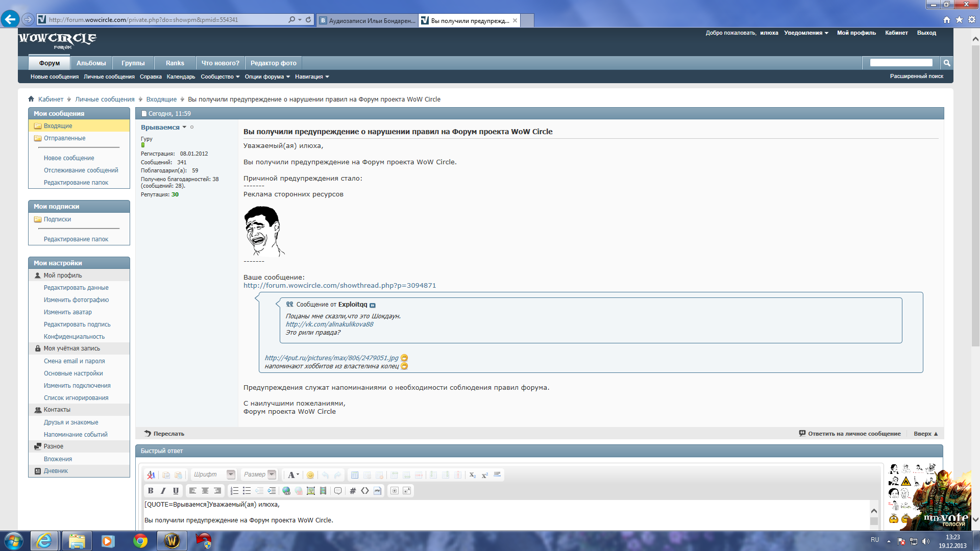Open Google Chrome from taskbar
The width and height of the screenshot is (980, 551).
[140, 541]
